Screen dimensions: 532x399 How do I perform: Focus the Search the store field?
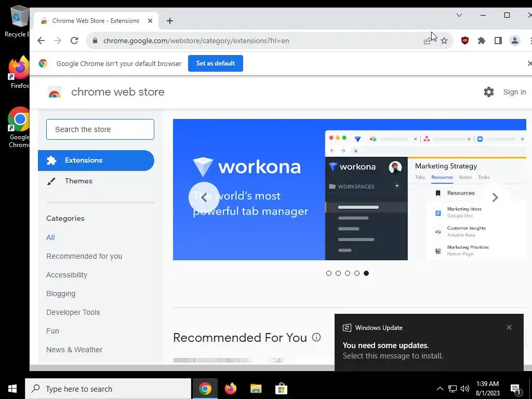(x=100, y=129)
